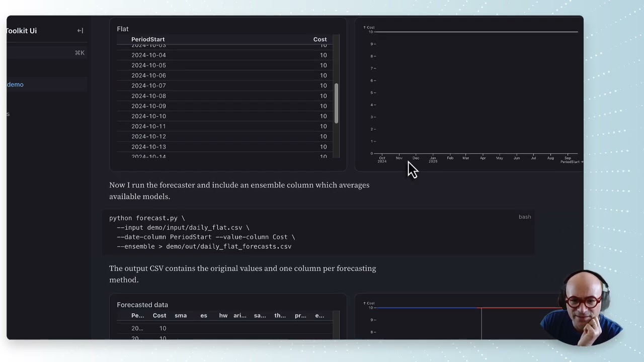
Task: Sort by sa... column in Forecasted data
Action: [x=260, y=316]
